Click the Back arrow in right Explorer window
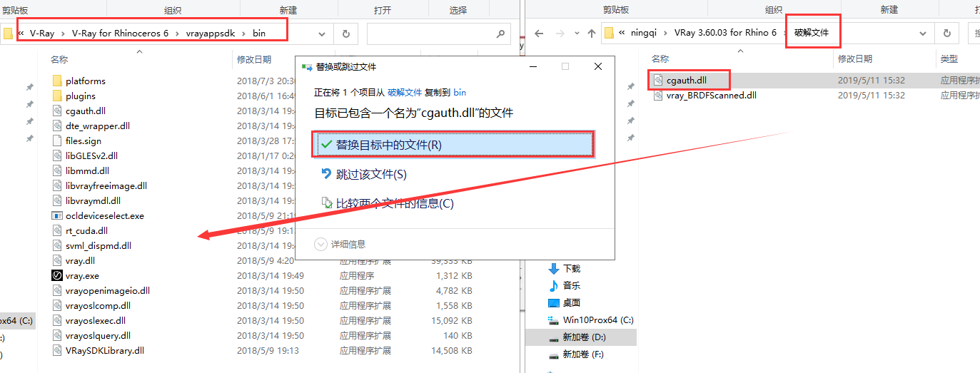This screenshot has height=373, width=980. point(540,34)
